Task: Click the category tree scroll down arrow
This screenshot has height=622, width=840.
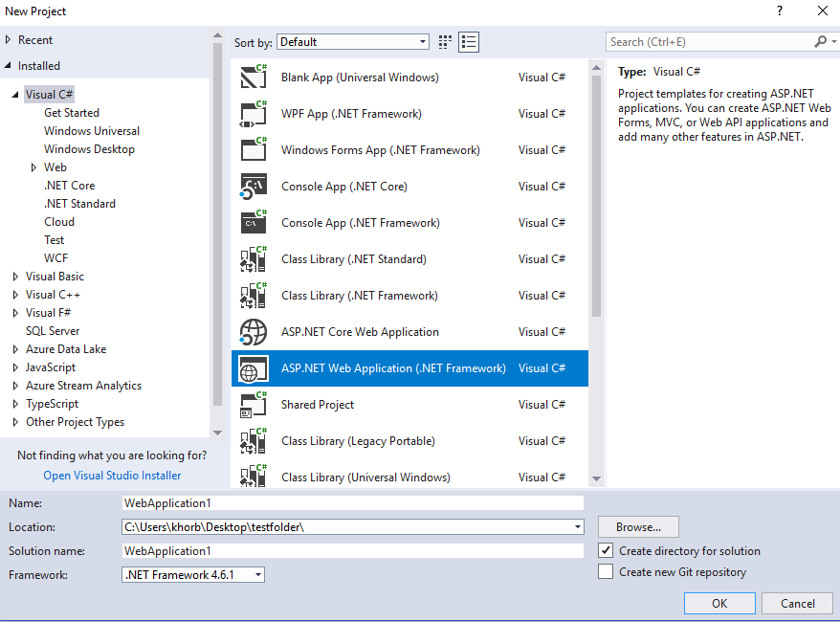Action: click(217, 433)
